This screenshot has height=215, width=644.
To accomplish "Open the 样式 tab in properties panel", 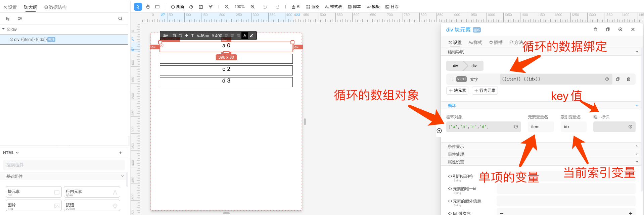I will pyautogui.click(x=475, y=43).
